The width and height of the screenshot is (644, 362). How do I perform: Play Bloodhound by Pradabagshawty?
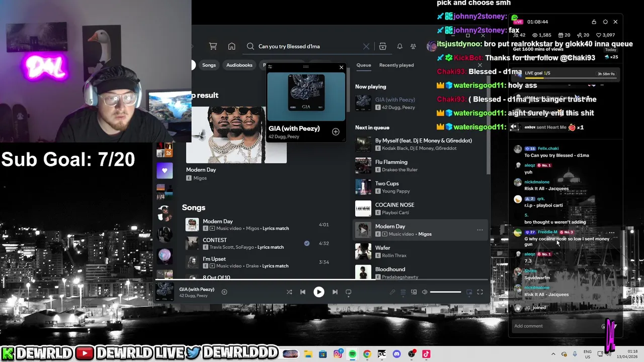pyautogui.click(x=421, y=272)
